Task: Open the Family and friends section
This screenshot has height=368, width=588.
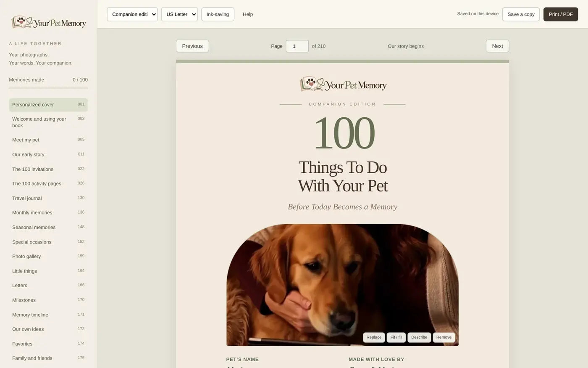Action: [x=48, y=358]
